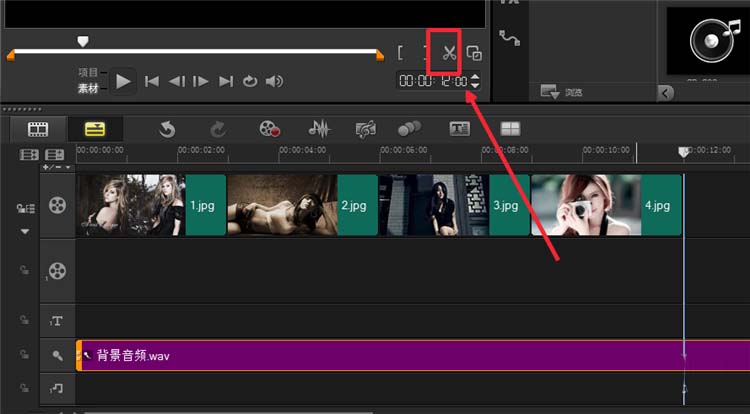Click the voice track microphone icon
Image resolution: width=750 pixels, height=414 pixels.
pos(57,355)
